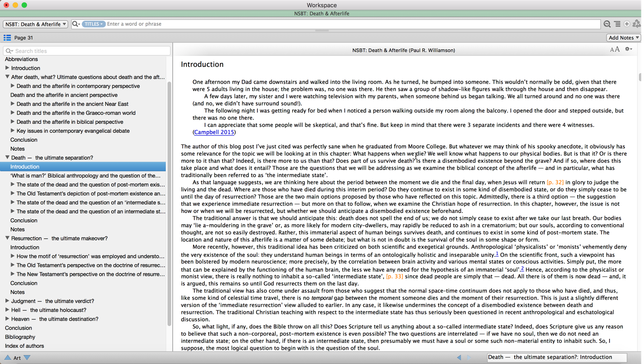Screen dimensions: 644x364
Task: Toggle the table of contents list icon
Action: coord(7,38)
